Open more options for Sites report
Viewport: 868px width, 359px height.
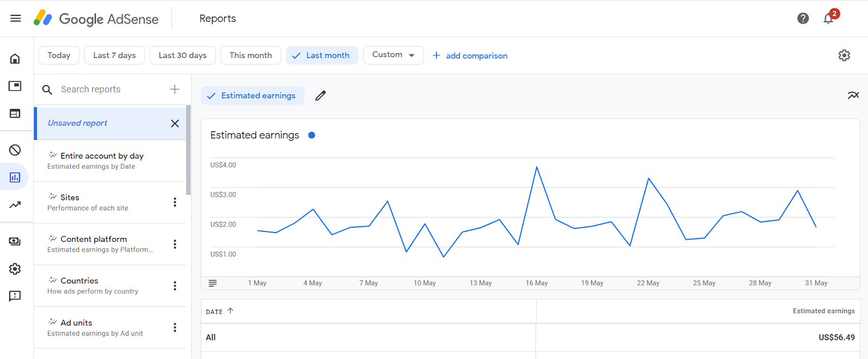[175, 202]
